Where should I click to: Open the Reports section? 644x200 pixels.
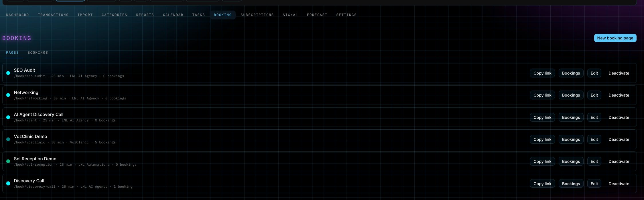145,15
